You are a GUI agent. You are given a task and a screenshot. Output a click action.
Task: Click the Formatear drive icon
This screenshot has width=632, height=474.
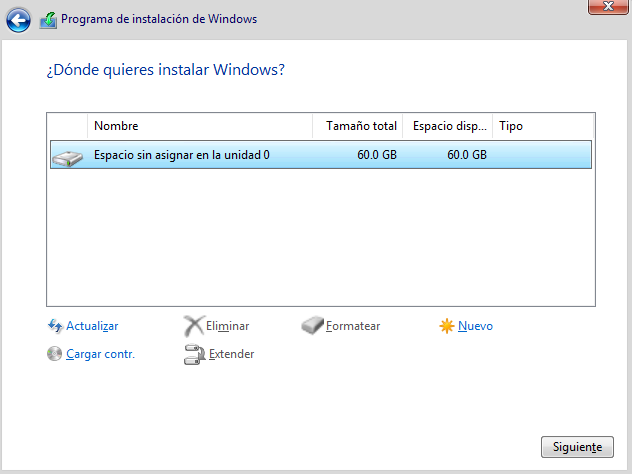[312, 325]
